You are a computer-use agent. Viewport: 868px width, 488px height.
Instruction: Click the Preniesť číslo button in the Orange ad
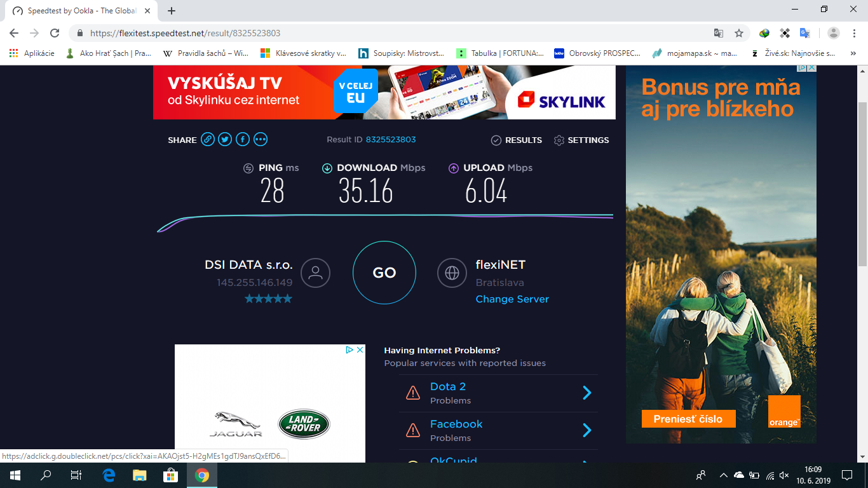pyautogui.click(x=689, y=419)
